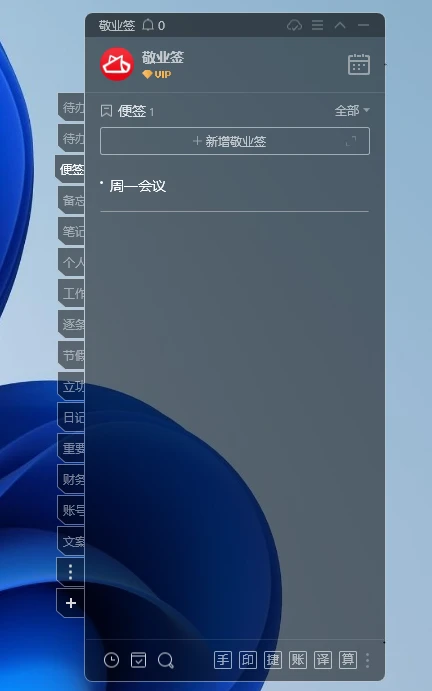Open the 节假 category tab
Screen dimensions: 432x691
(71, 356)
